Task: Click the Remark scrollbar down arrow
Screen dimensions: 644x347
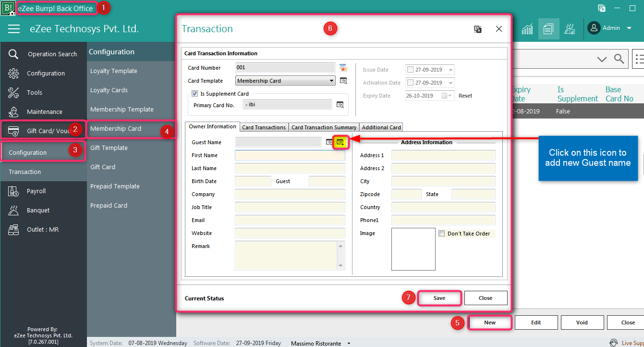Action: (341, 266)
